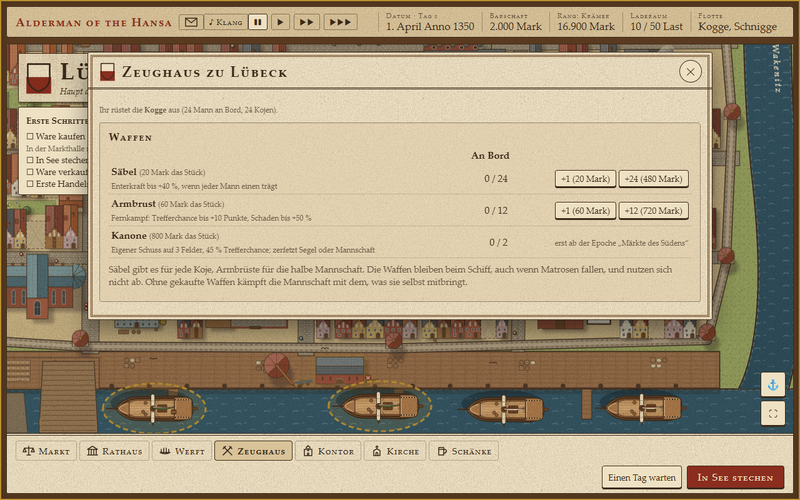Click the Kanone weapon name
The width and height of the screenshot is (800, 500).
(x=129, y=236)
